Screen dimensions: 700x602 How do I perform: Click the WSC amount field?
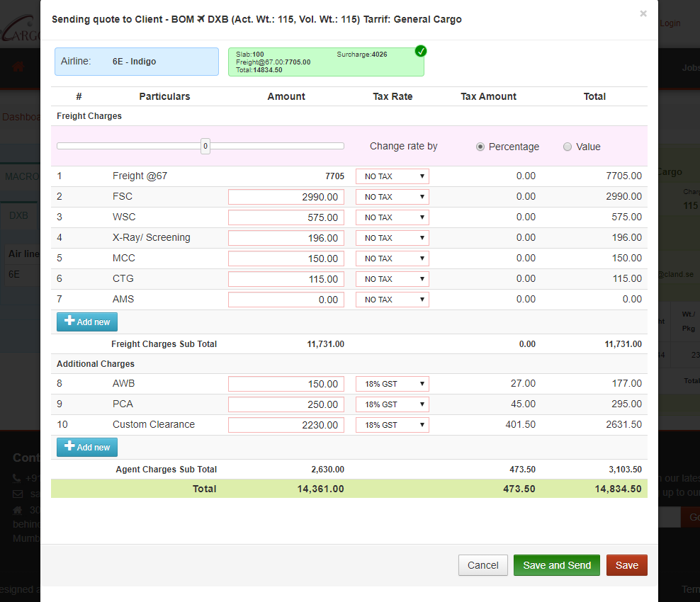point(286,217)
